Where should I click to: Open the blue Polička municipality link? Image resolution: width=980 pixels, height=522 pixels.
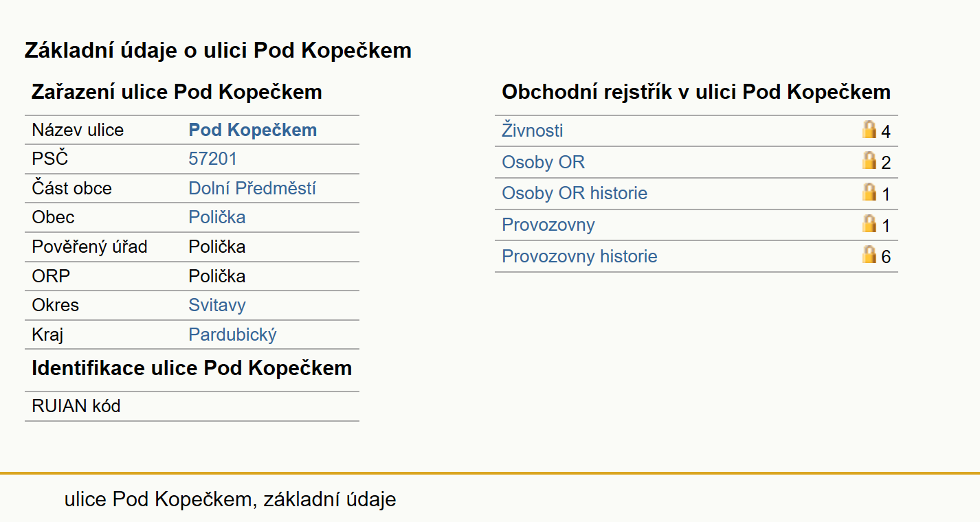coord(217,217)
